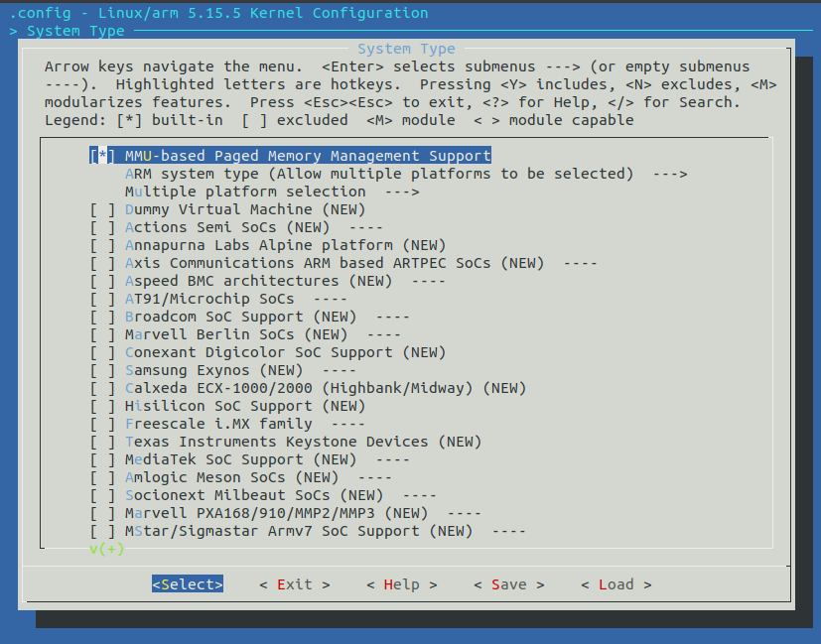The height and width of the screenshot is (644, 821).
Task: Check the MediaTek SoC Support box
Action: click(x=102, y=459)
